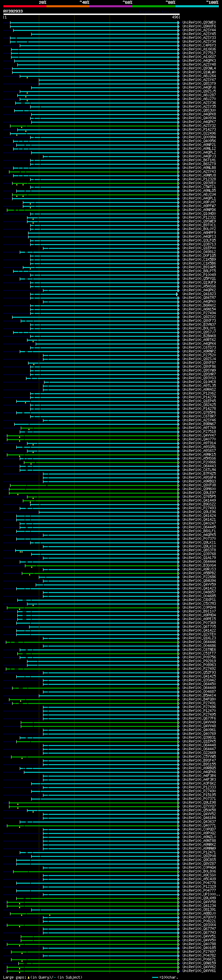This screenshot has width=222, height=980.
Task: Select hit label UniRef100_P12471
Action: tap(199, 852)
